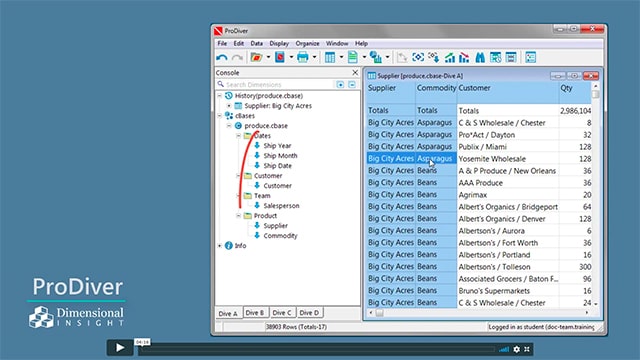Click the blue tabular view icon
Viewport: 640px width, 360px height.
pyautogui.click(x=330, y=58)
